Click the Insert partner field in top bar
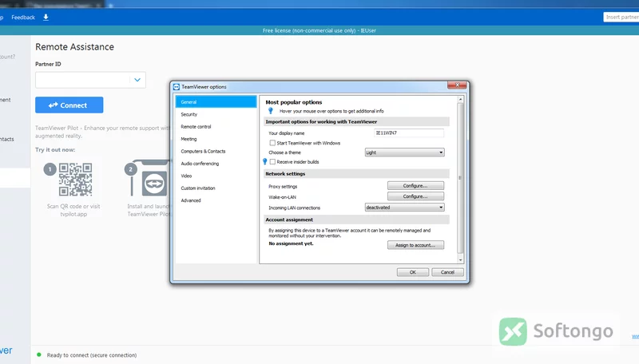639x364 pixels. pos(621,17)
